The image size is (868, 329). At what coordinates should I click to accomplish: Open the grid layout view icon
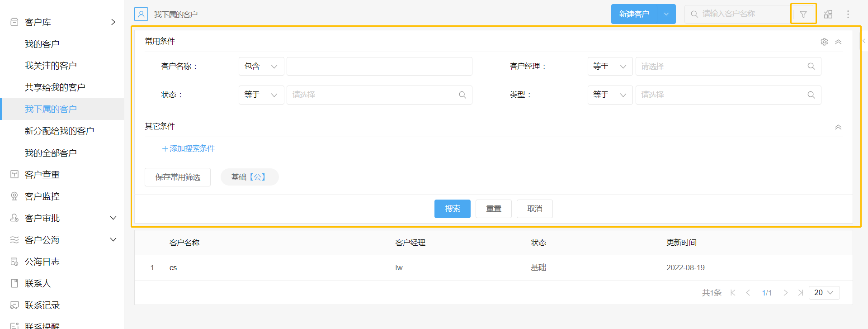(x=828, y=14)
